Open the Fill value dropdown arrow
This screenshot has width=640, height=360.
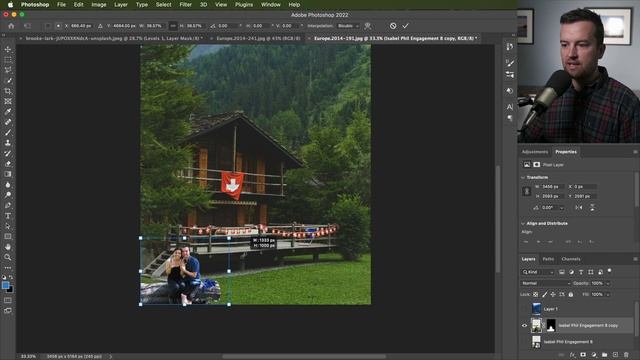[608, 294]
